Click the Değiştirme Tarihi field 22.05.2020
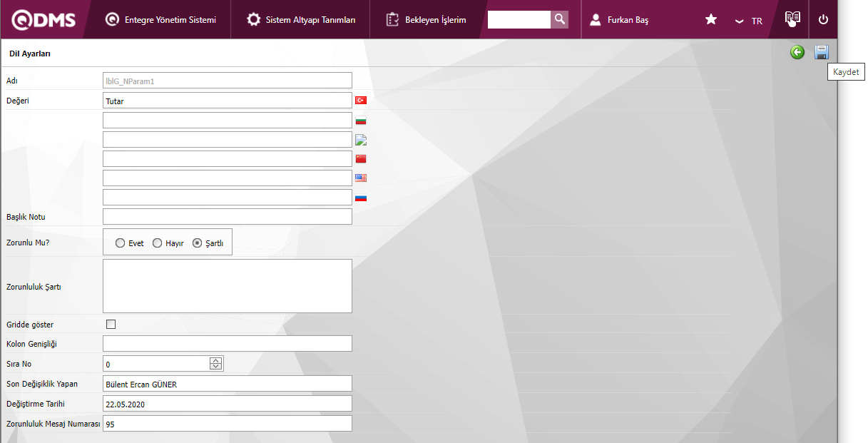Viewport: 868px width, 443px height. [x=228, y=404]
